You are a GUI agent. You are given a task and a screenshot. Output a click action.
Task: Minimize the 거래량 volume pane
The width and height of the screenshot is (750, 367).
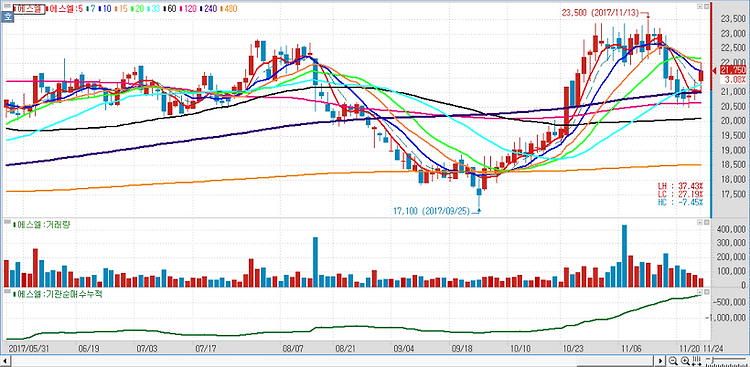tap(700, 222)
